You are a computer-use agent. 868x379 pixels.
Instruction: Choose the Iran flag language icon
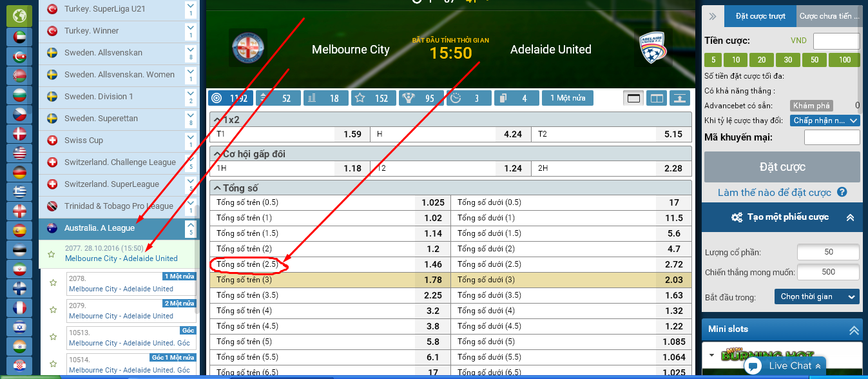pyautogui.click(x=19, y=269)
